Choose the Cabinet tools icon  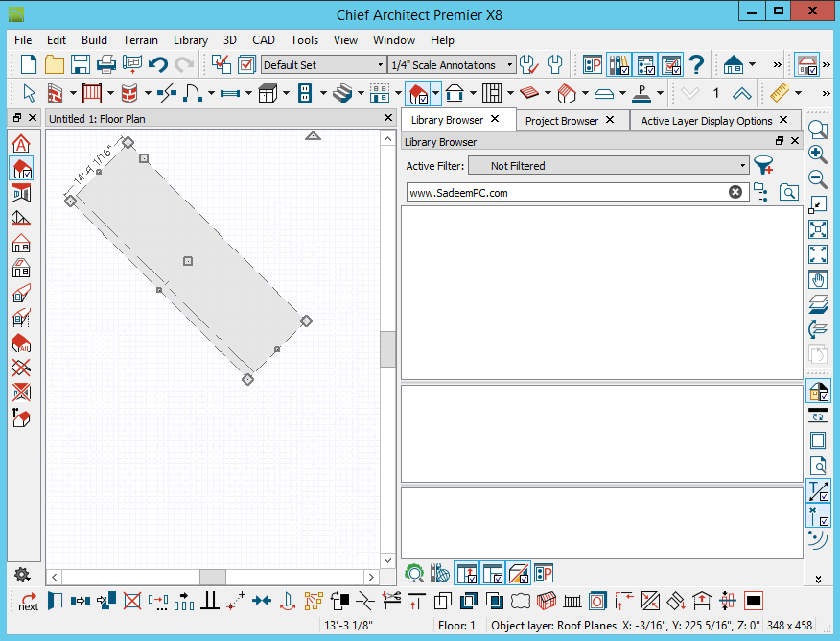pos(268,93)
